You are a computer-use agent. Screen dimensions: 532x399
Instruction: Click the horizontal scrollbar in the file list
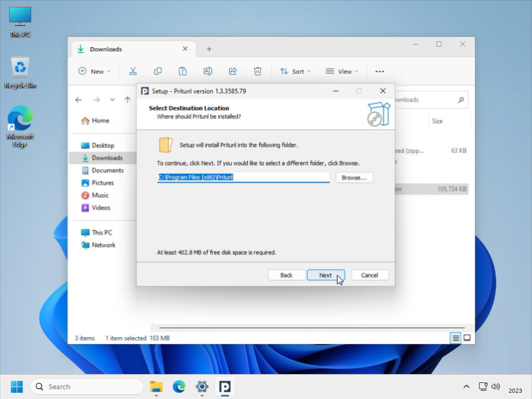pos(312,328)
